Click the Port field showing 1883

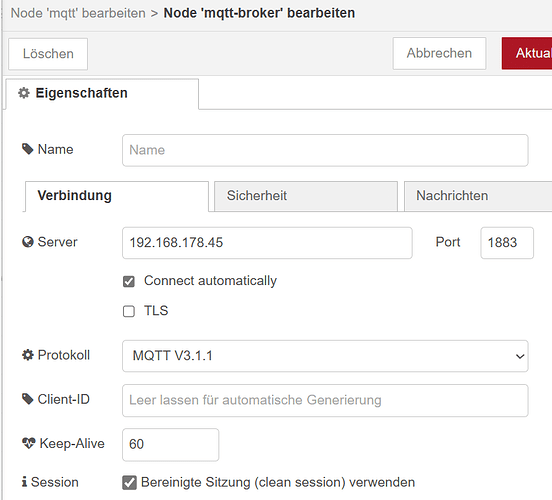[x=507, y=243]
